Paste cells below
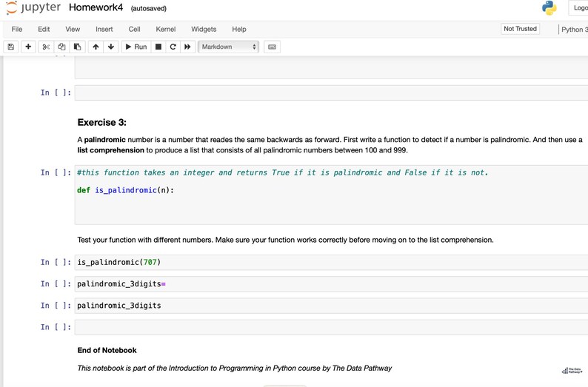Image resolution: width=588 pixels, height=387 pixels. coord(77,47)
